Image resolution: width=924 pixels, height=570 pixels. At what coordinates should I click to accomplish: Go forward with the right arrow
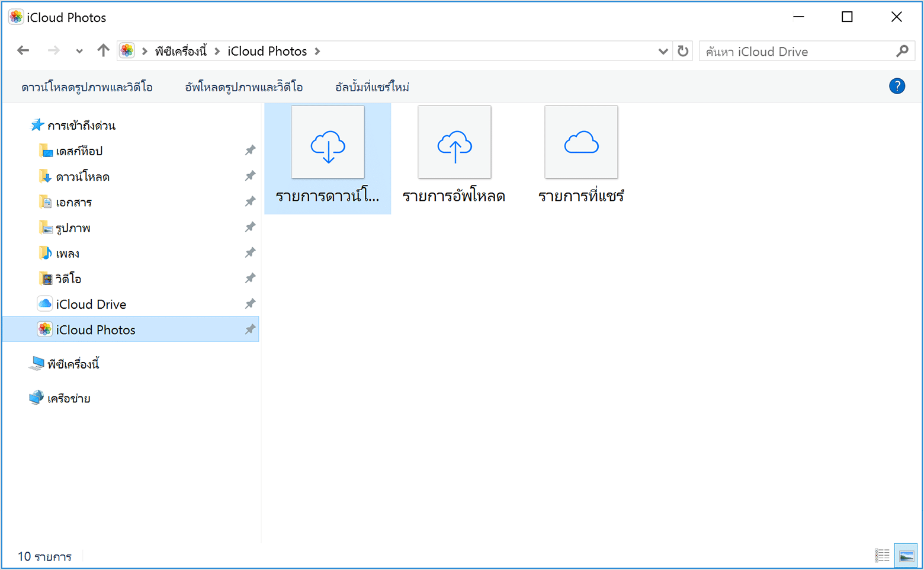[x=54, y=51]
